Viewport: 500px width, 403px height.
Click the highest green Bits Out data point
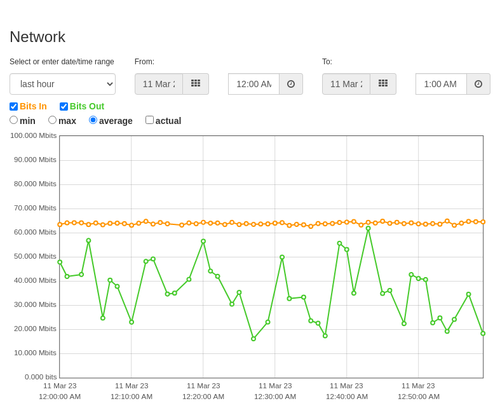[368, 229]
